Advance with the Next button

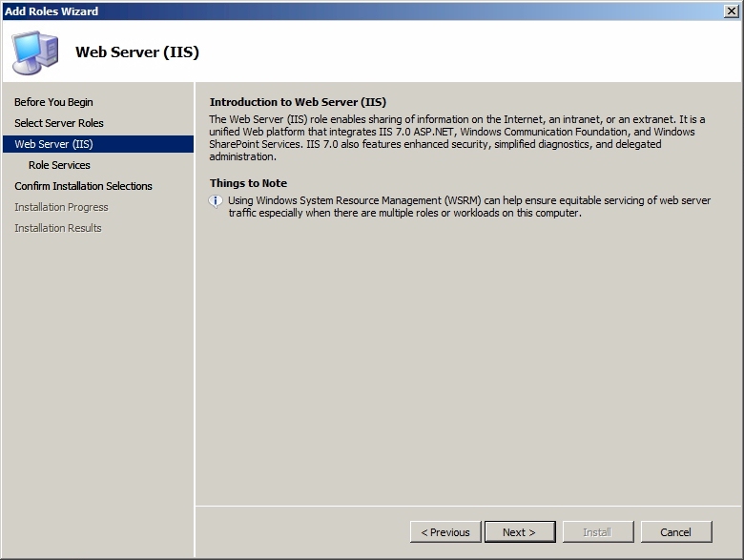pos(520,532)
